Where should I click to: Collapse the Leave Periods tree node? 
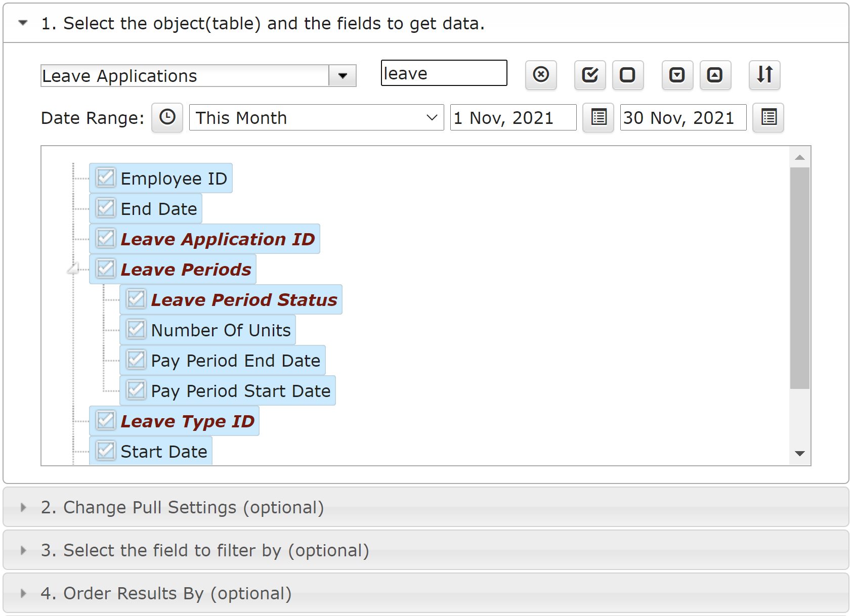click(x=73, y=269)
